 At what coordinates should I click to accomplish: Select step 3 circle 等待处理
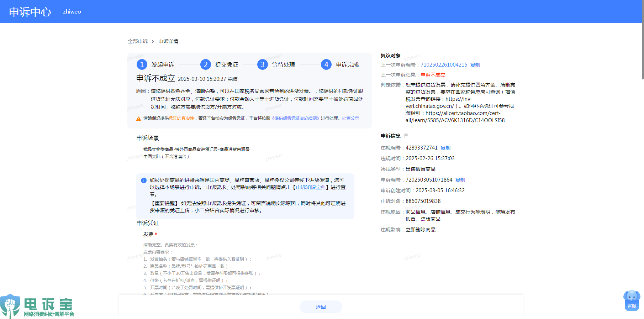click(x=263, y=64)
